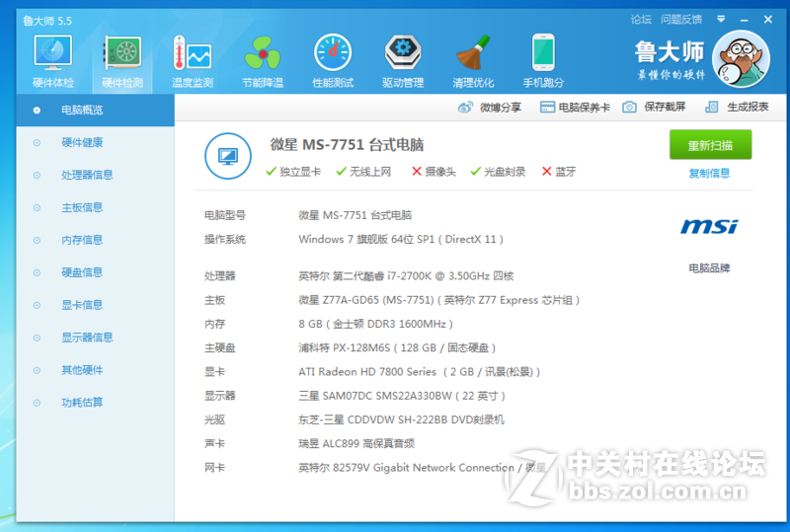The image size is (790, 532).
Task: Click the 复制信息 copy info link
Action: (709, 174)
